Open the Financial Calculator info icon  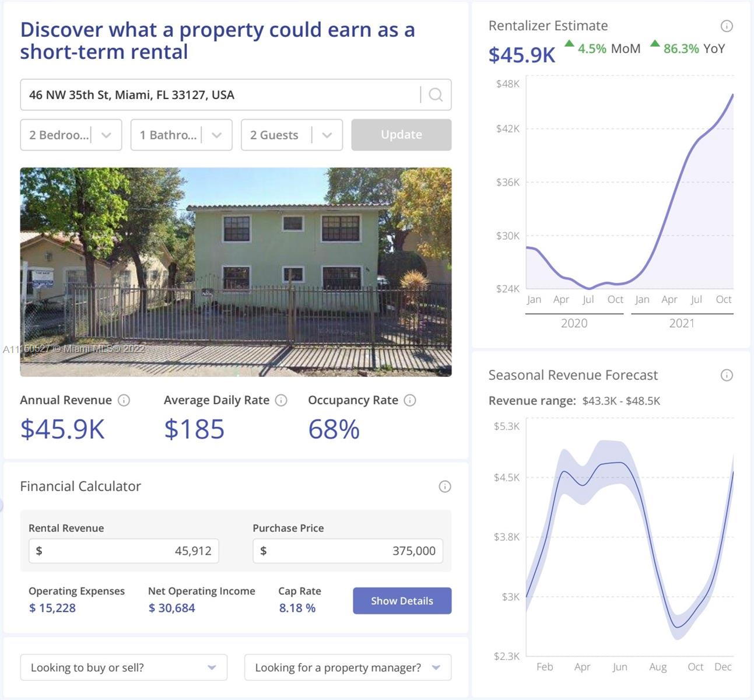pos(444,487)
